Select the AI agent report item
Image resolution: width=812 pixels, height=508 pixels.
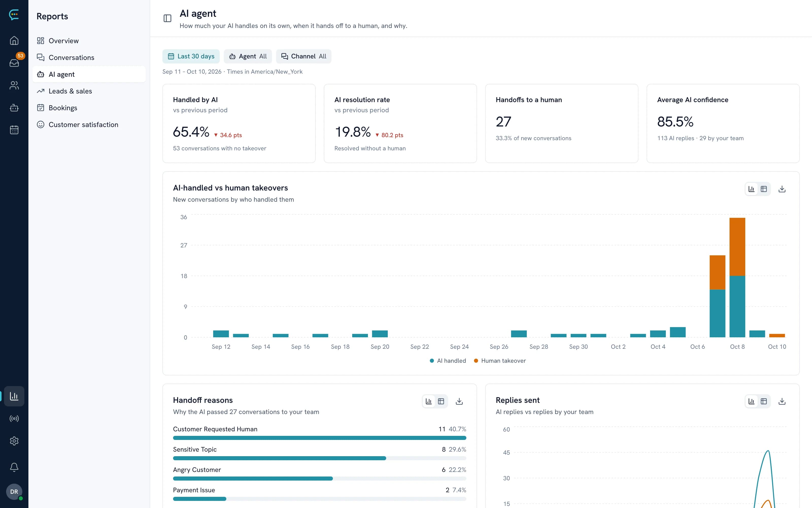coord(89,74)
